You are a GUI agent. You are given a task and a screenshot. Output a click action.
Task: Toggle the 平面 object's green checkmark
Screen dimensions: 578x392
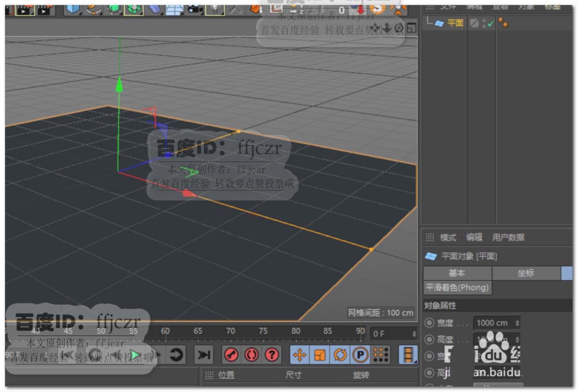tap(490, 24)
